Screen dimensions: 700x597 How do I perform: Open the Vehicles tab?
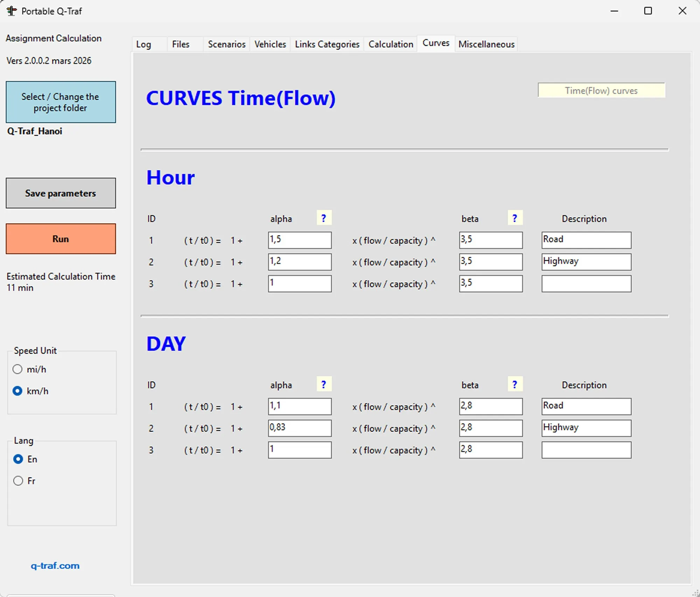click(270, 44)
